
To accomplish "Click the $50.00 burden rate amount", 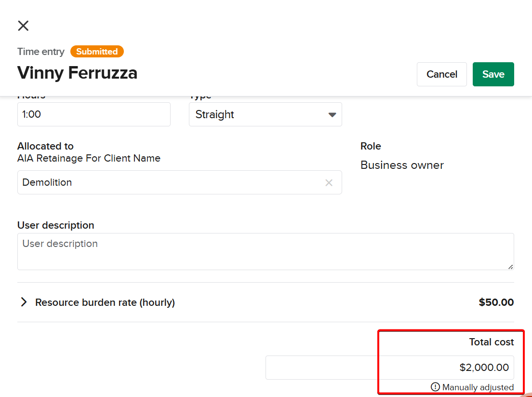I will (x=496, y=302).
